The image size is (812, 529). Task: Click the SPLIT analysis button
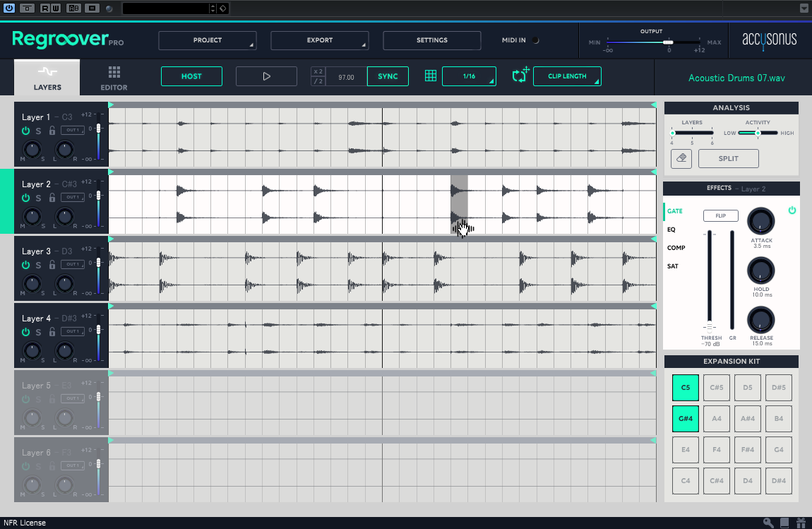tap(728, 158)
